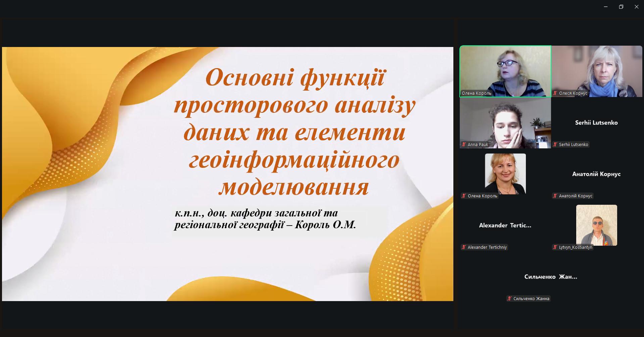644x337 pixels.
Task: Click Alexander Tertichniy's muted microphone icon
Action: pos(464,247)
